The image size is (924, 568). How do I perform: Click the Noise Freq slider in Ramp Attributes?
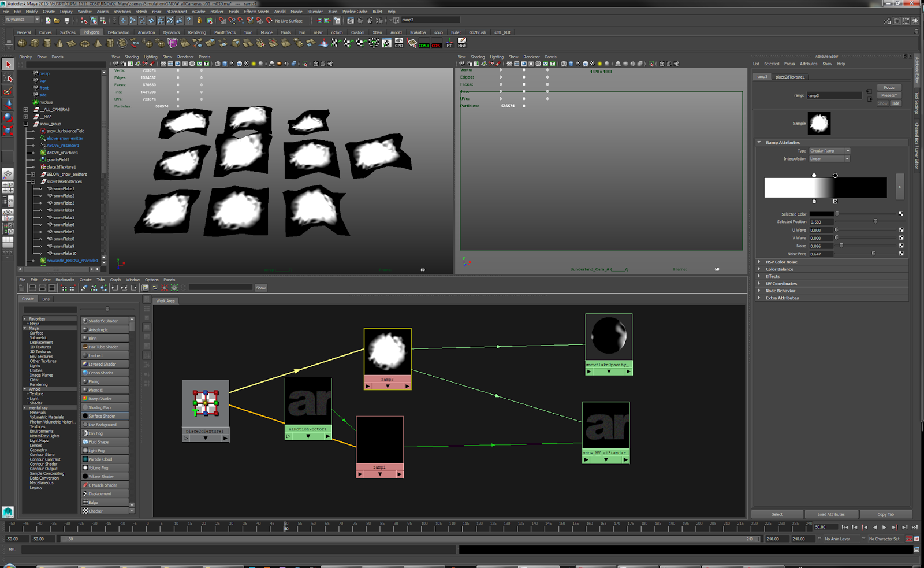click(873, 253)
